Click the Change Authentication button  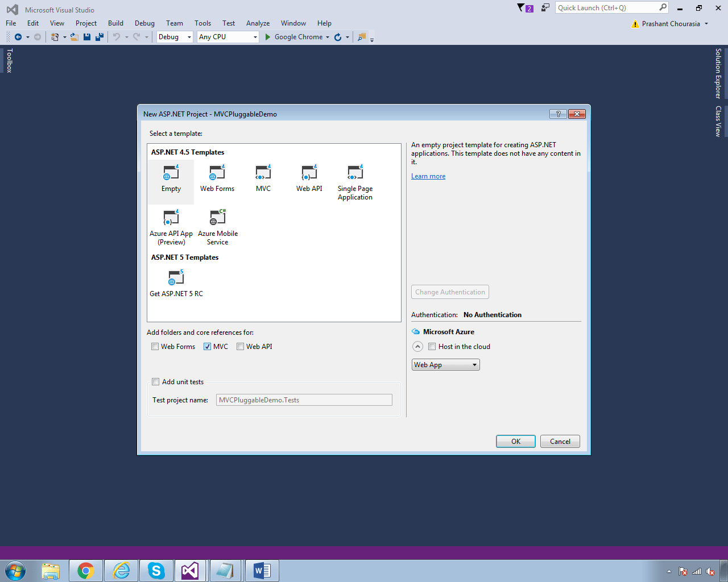click(450, 292)
